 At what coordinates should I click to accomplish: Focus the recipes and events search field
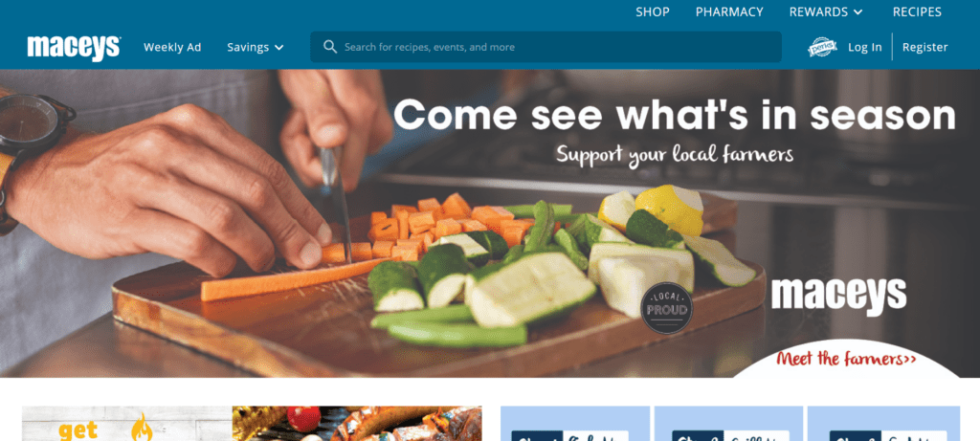tap(546, 47)
